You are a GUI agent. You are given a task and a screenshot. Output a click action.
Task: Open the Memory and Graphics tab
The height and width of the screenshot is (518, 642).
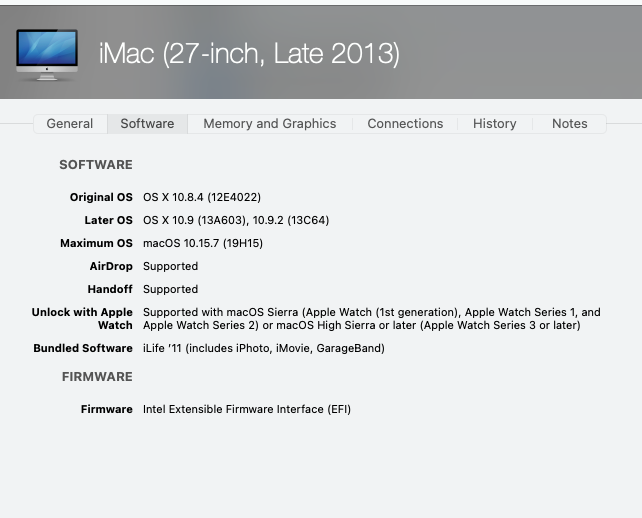click(x=270, y=124)
